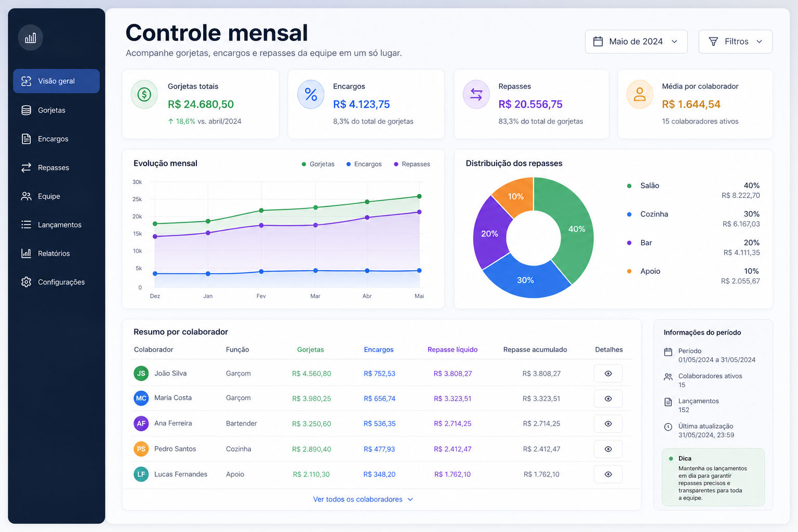Click the clock icon beside Última atualização
Screen dimensions: 798x532
[x=668, y=427]
